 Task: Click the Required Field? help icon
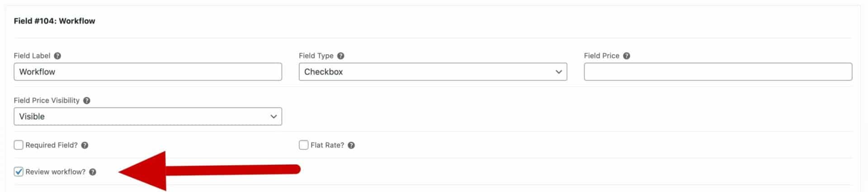85,145
